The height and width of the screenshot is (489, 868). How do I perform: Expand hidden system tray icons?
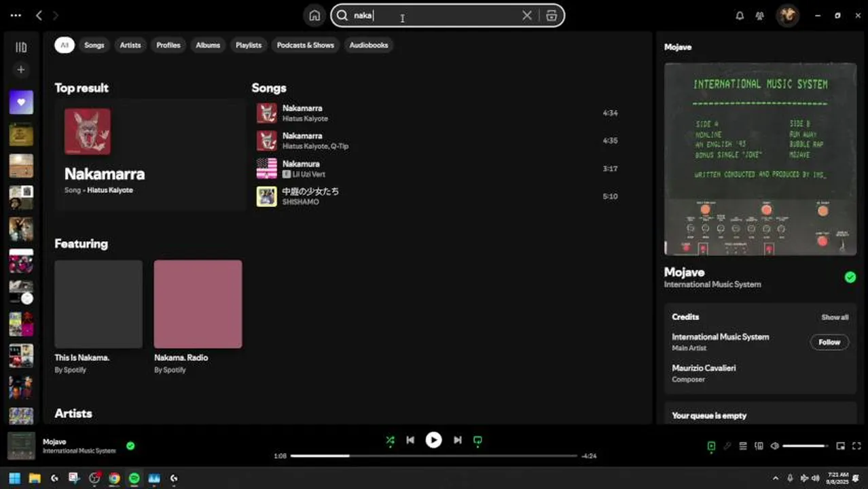click(775, 478)
